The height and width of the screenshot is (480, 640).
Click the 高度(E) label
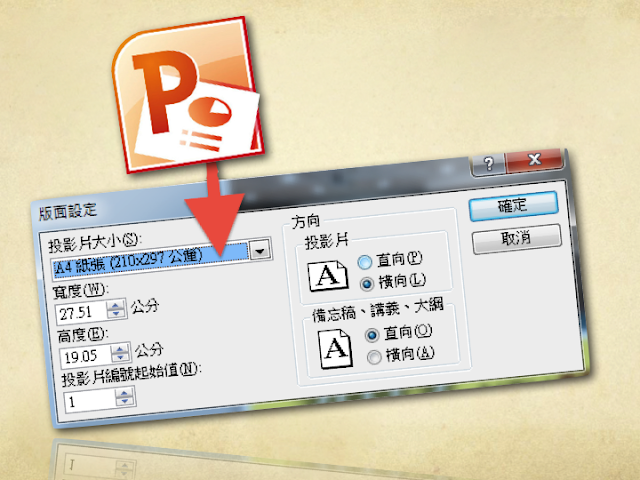tap(83, 335)
